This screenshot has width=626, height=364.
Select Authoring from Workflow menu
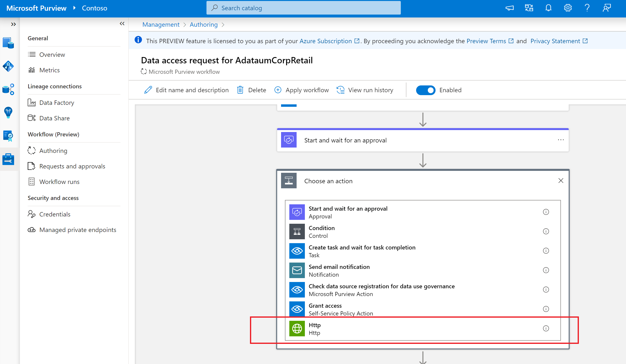coord(52,150)
